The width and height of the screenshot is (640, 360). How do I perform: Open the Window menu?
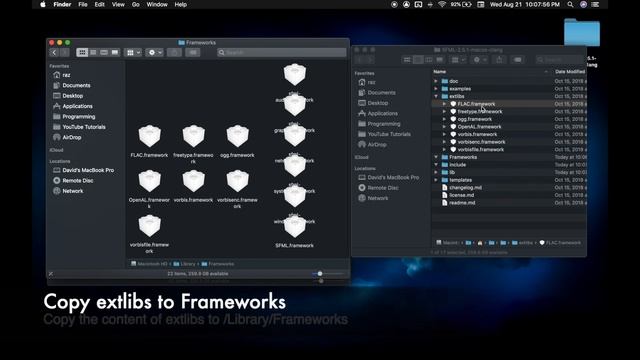[157, 4]
